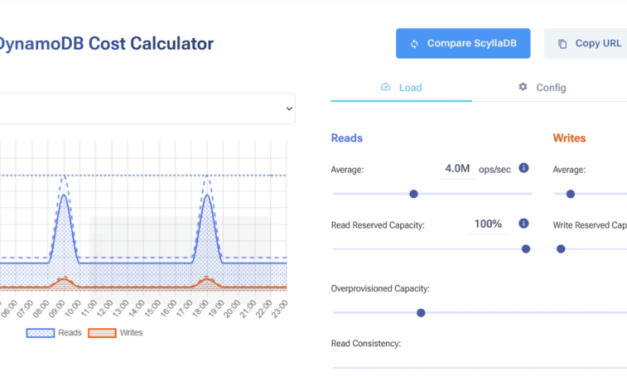
Task: Click the Writes Average slider handle
Action: 571,194
